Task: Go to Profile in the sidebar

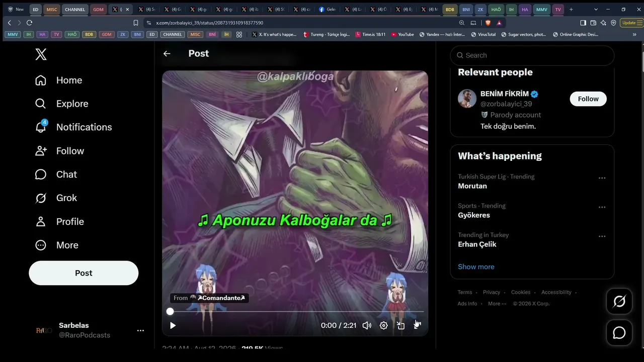Action: pos(59,222)
